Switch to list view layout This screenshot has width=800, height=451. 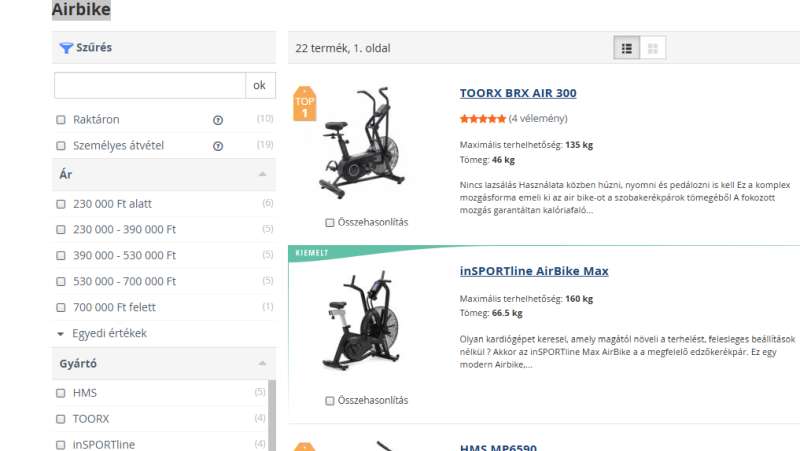(x=627, y=48)
